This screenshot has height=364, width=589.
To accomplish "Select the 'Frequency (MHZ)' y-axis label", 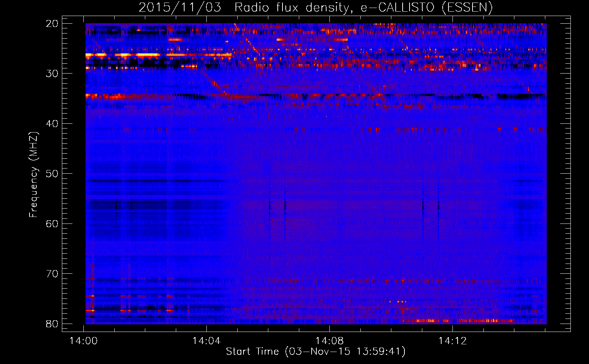I will (x=33, y=175).
